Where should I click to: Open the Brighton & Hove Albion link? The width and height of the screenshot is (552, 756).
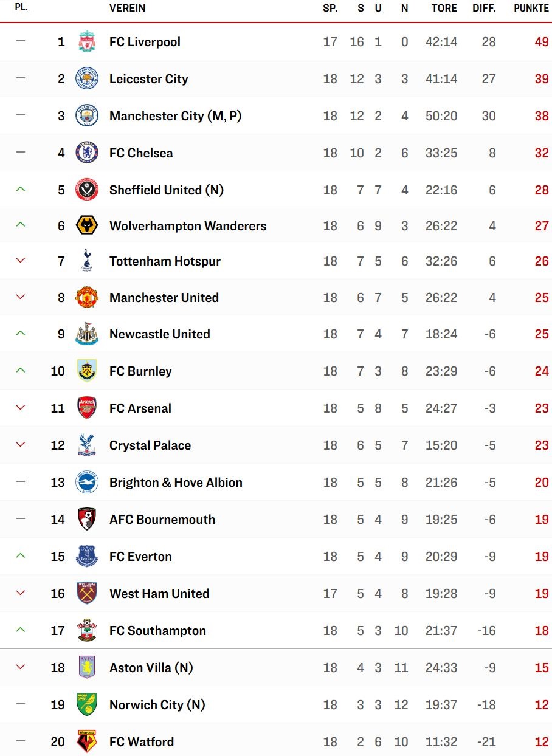(176, 483)
